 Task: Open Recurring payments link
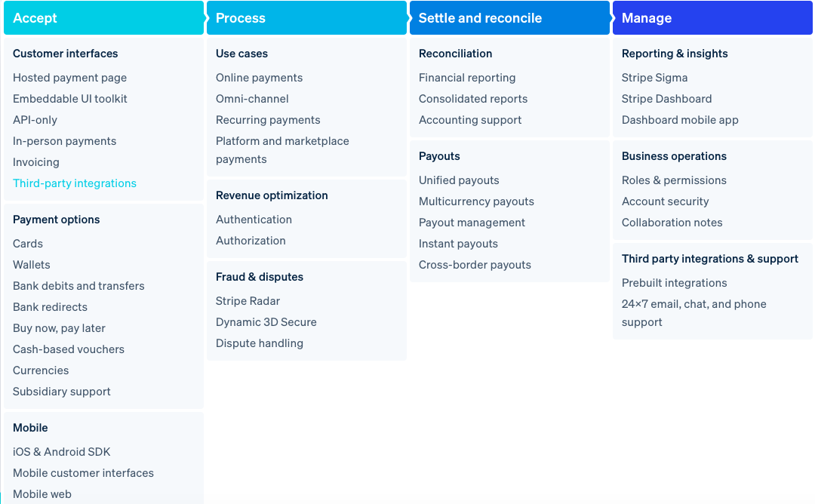(x=268, y=120)
